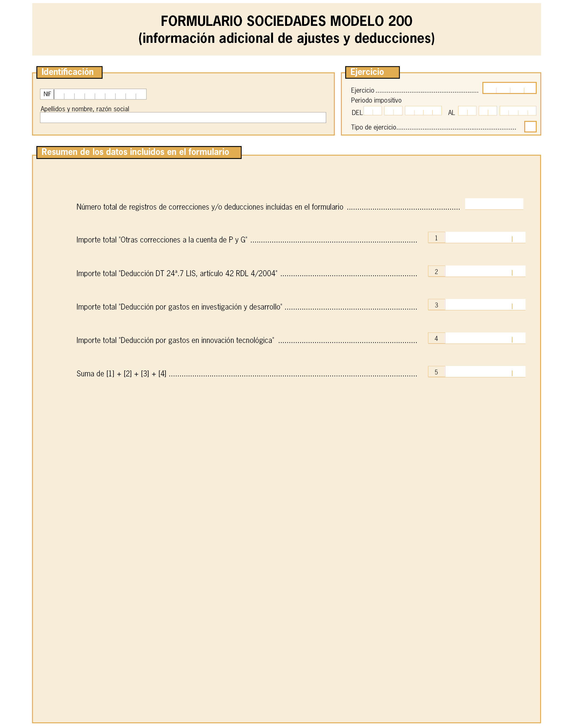Click field 2 for Deducción DT 24ª.7 LIS
Viewport: 573px width, 728px height.
[x=485, y=271]
